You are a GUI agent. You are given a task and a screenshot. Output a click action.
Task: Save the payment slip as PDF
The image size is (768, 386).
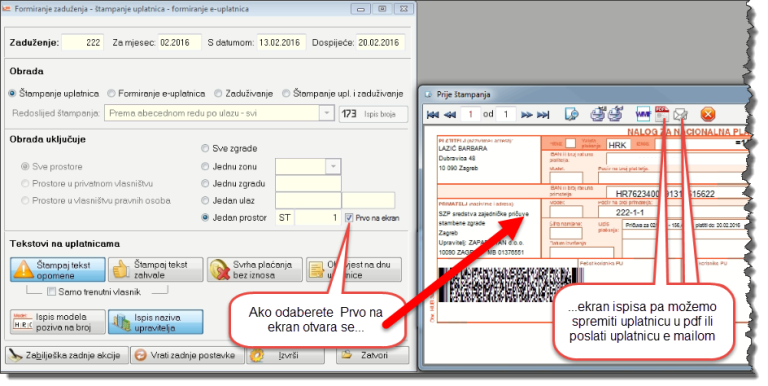pyautogui.click(x=662, y=114)
